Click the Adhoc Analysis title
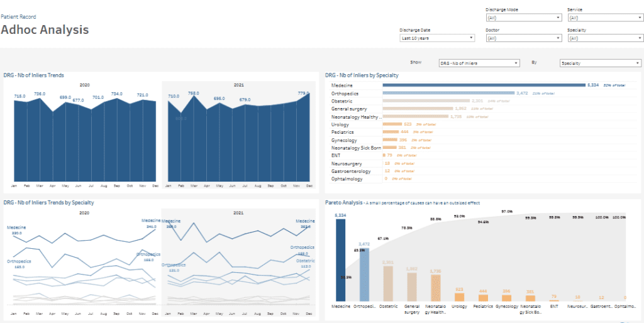This screenshot has width=644, height=323. [45, 30]
